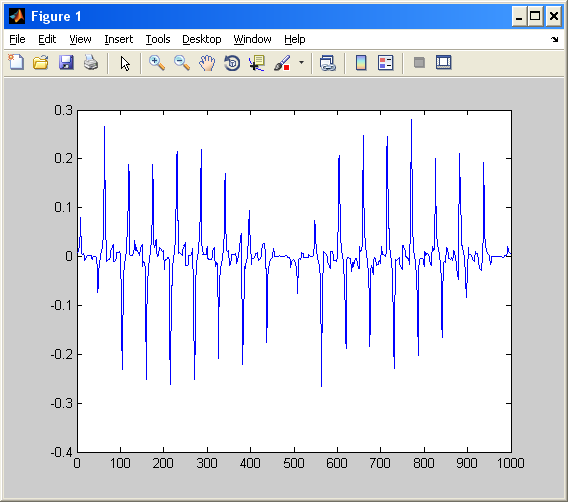Toggle the Brush data tool
Screen dimensions: 568x502
(282, 63)
